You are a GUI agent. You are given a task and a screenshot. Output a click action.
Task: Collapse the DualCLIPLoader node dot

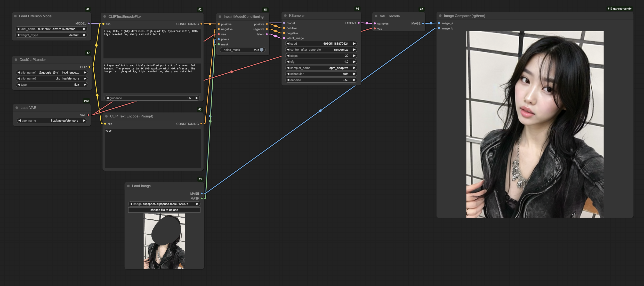(x=16, y=60)
